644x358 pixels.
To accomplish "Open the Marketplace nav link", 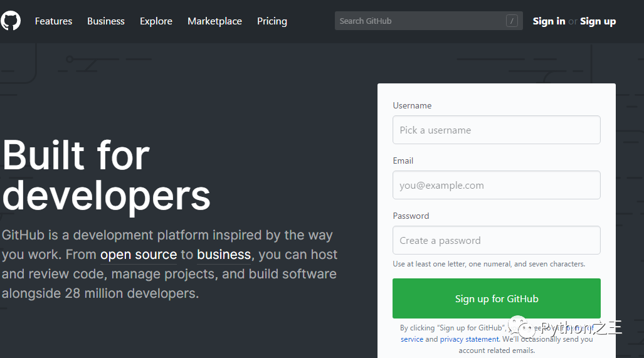I will 215,21.
